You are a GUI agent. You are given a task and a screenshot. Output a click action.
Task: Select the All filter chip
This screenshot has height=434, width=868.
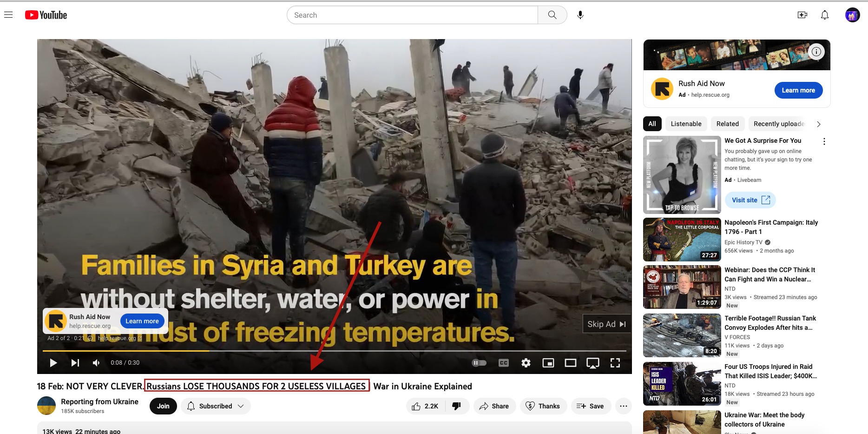pyautogui.click(x=652, y=124)
